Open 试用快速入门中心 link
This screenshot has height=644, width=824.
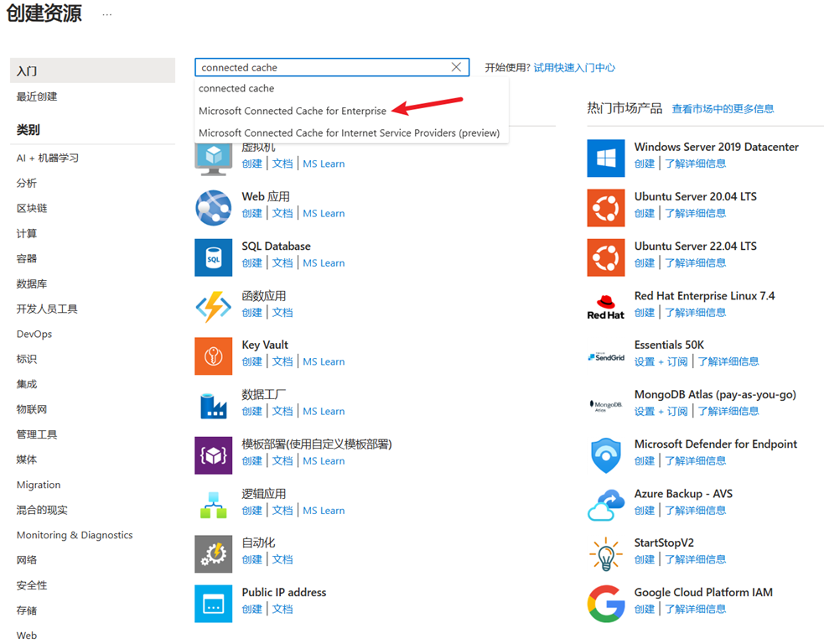tap(574, 67)
